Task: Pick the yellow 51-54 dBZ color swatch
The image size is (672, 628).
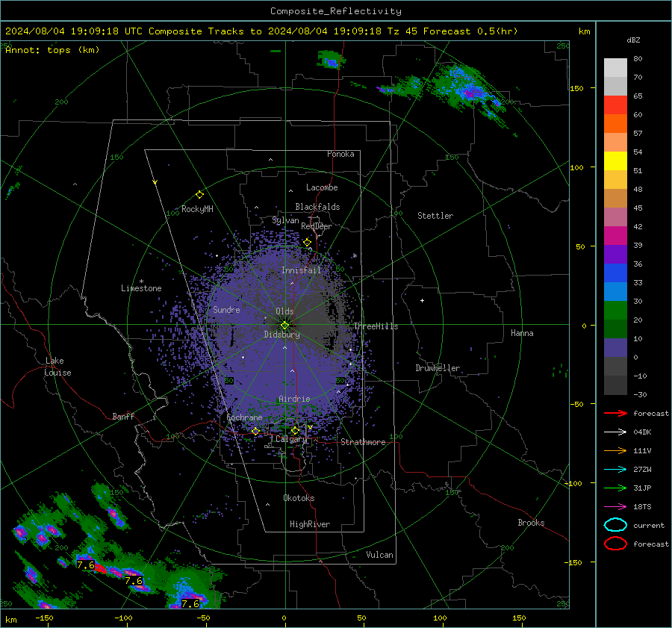Action: click(x=615, y=161)
